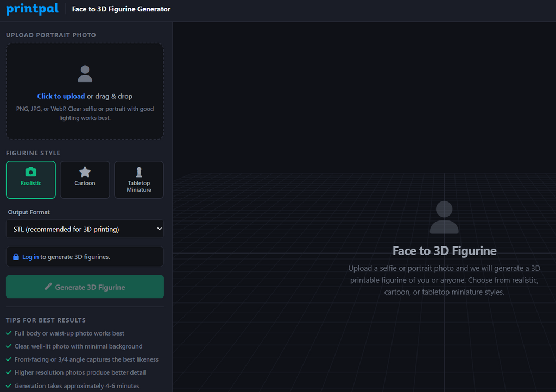Click 'Front-facing or 3/4 angle' tip text
The image size is (556, 392).
(86, 359)
